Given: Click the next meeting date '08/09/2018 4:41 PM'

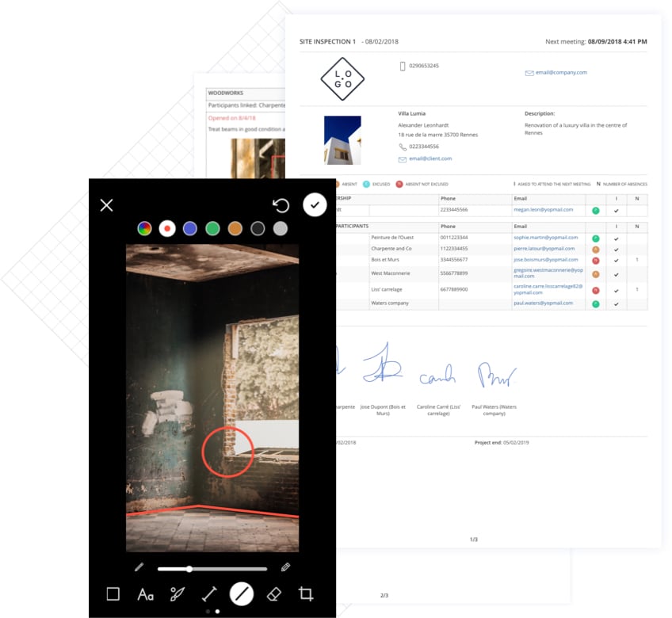Looking at the screenshot, I should click(617, 41).
